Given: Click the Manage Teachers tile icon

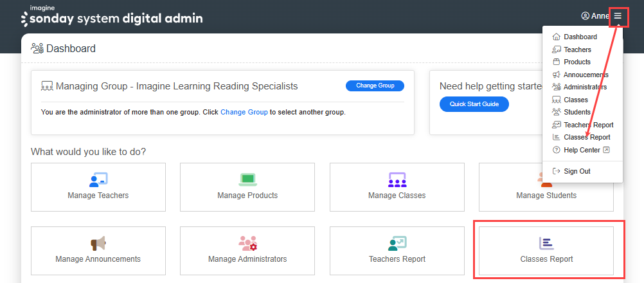Looking at the screenshot, I should pos(98,179).
